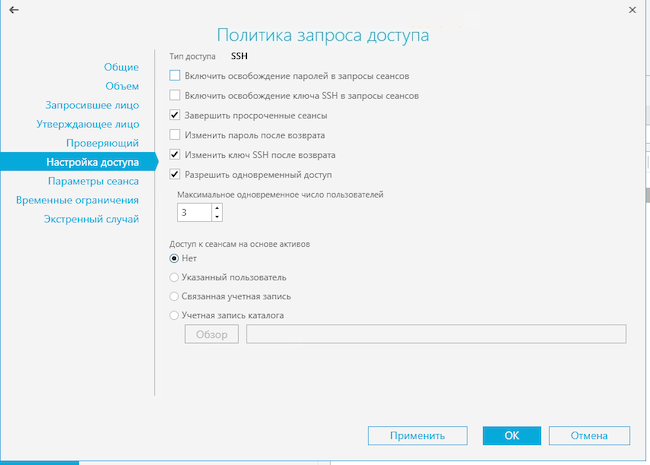
Task: Open the Параметры сеанса section
Action: tap(93, 182)
